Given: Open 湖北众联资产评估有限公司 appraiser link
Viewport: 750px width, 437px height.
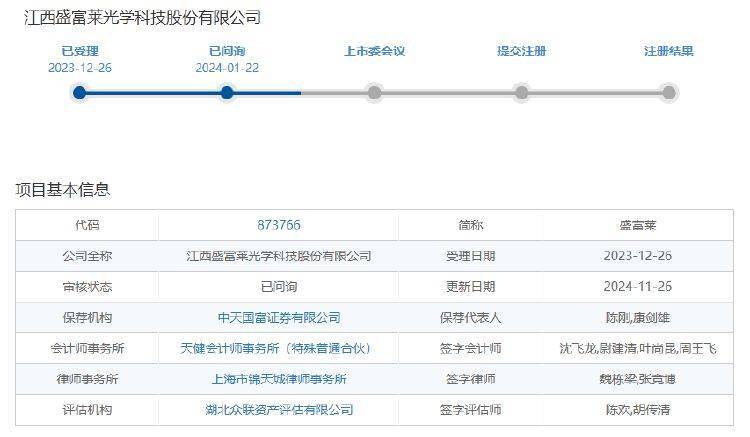Looking at the screenshot, I should point(279,410).
